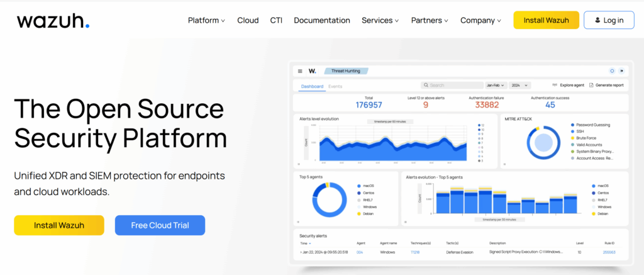The image size is (644, 275).
Task: Click the Authentication failure value 33882
Action: click(x=487, y=105)
